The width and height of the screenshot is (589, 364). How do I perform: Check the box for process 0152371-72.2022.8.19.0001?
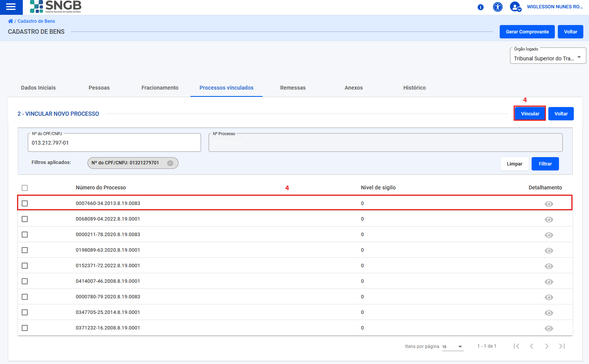(x=25, y=266)
